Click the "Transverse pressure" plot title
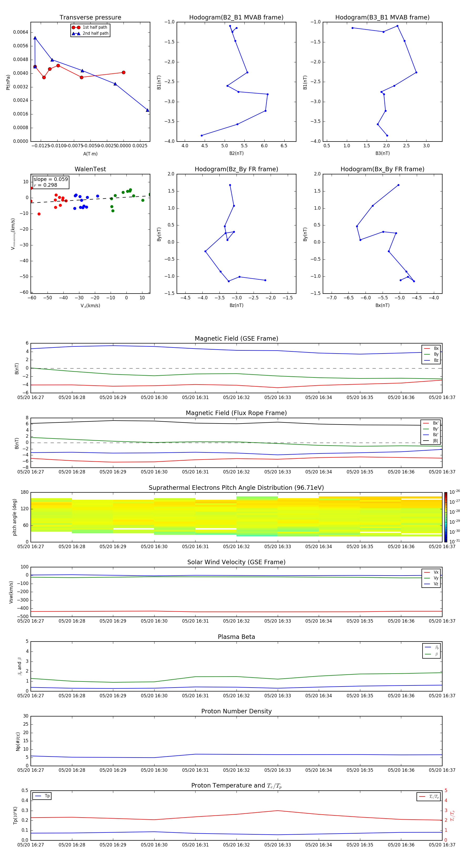Screen dimensions: 473x868 click(x=90, y=17)
